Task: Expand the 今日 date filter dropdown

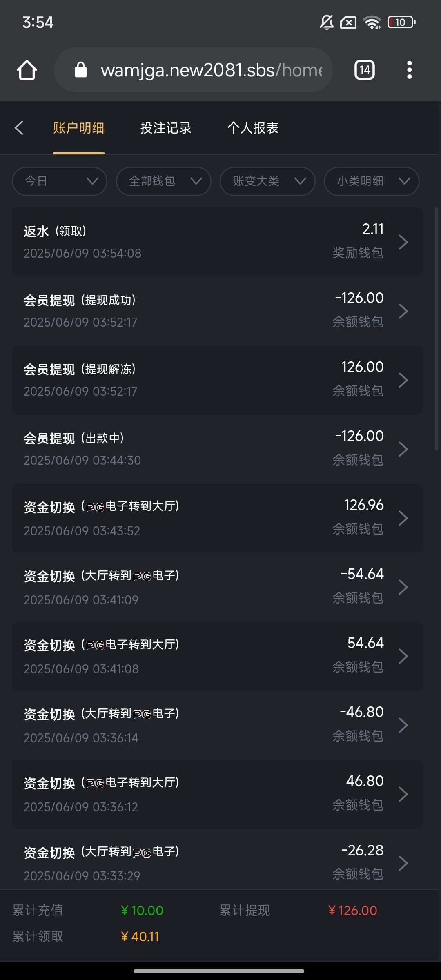Action: tap(60, 181)
